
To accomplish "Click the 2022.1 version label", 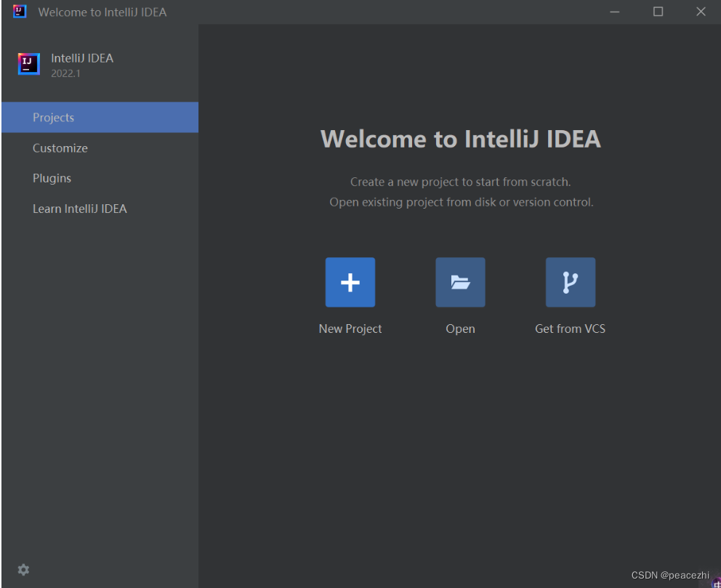I will [x=65, y=73].
